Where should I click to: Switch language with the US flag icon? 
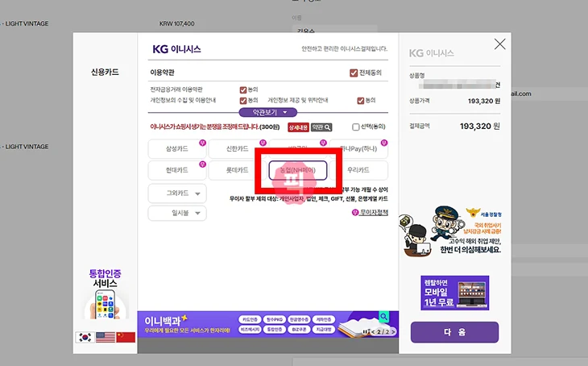(x=105, y=337)
